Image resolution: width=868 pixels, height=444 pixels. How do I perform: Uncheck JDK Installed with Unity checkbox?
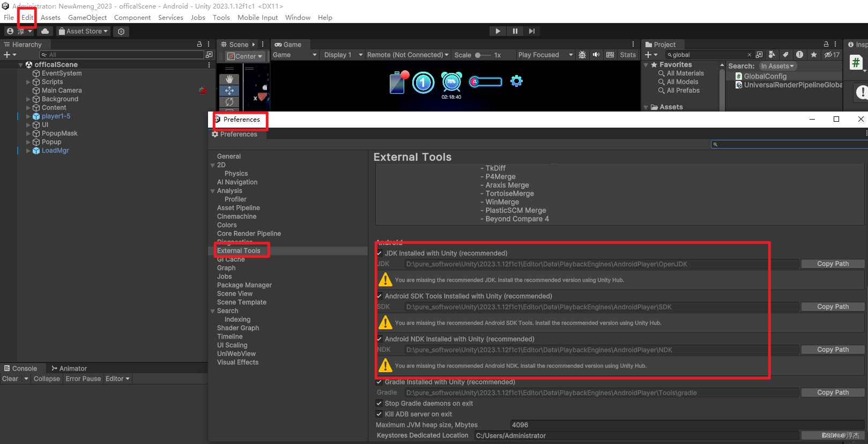point(380,253)
